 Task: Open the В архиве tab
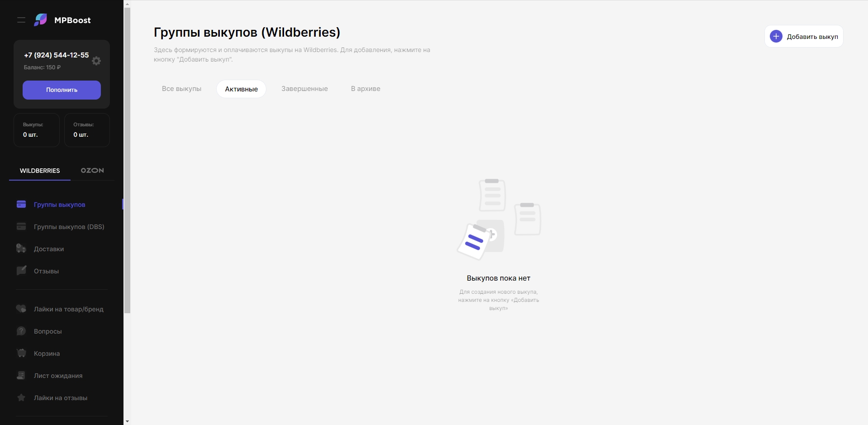click(x=365, y=89)
